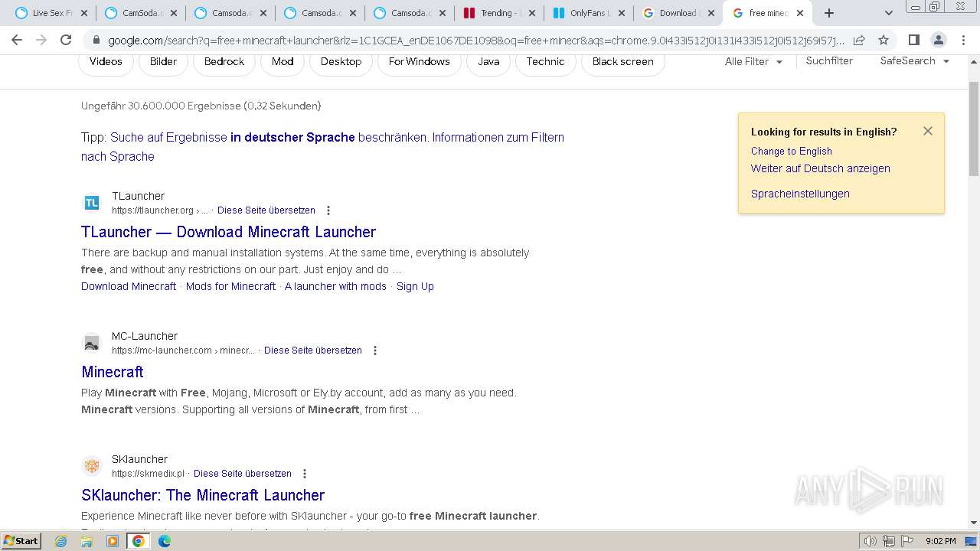Screen dimensions: 980x551
Task: Open TLauncher Download Minecraft Launcher result
Action: tap(228, 232)
